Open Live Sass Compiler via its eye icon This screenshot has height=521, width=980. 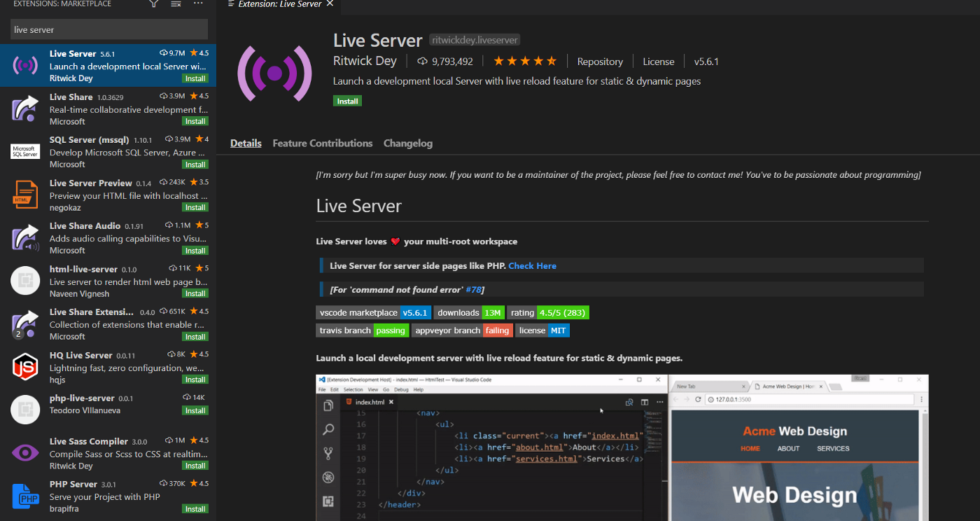tap(25, 453)
